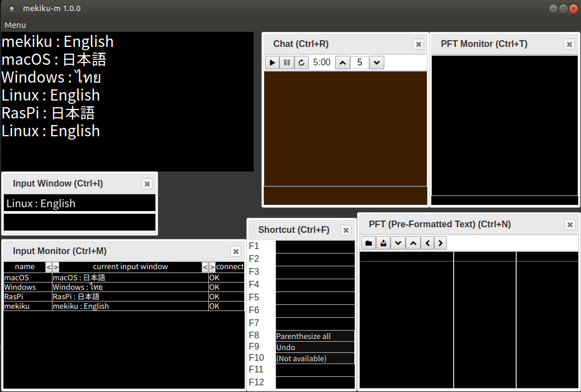Open the Menu in the menu bar

tap(15, 25)
